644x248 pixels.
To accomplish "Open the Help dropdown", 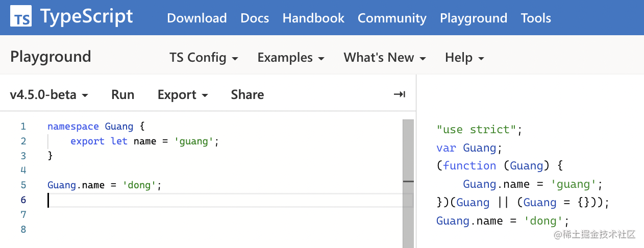I will 464,58.
